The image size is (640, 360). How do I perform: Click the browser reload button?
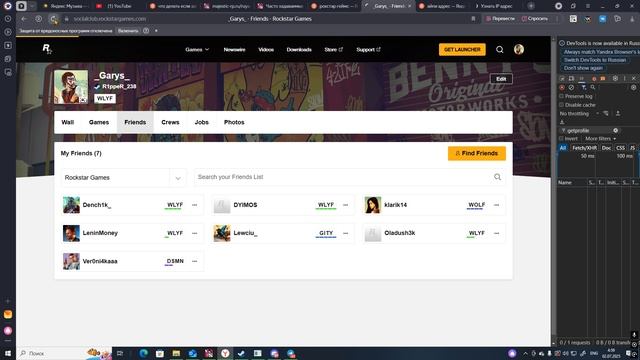(x=53, y=19)
